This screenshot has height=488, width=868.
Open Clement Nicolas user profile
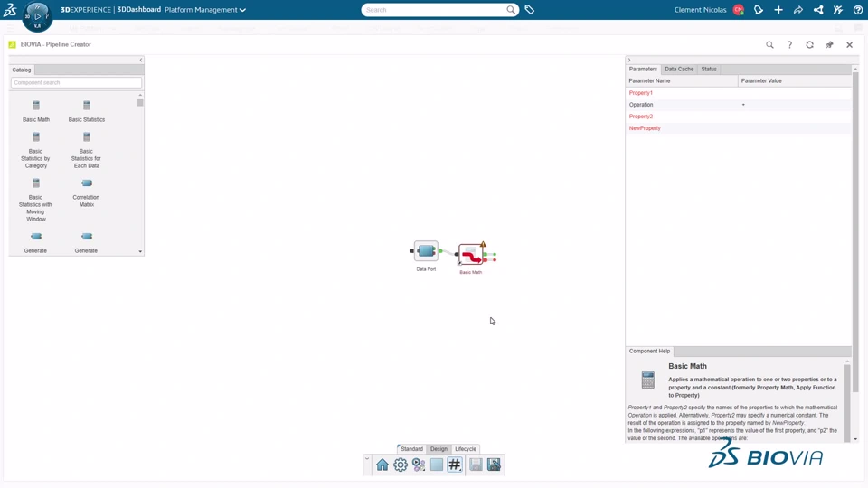pos(709,9)
